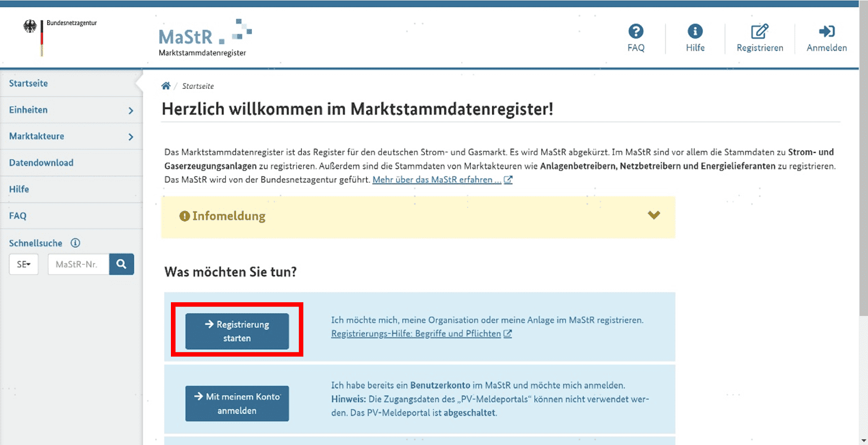Click external-link icon after Mehr über das MaStR
Screen dimensions: 868x445
click(508, 180)
